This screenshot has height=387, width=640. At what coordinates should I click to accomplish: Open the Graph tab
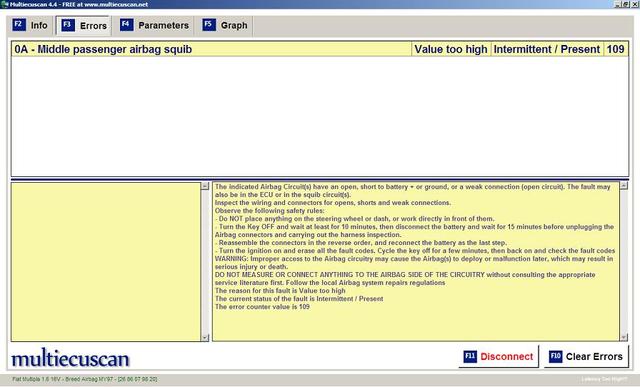pyautogui.click(x=225, y=25)
